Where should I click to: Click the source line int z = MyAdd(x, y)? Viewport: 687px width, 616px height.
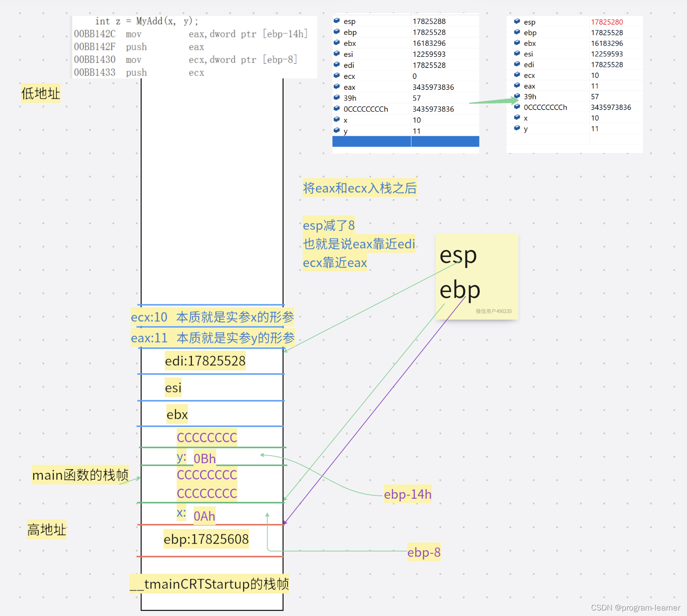coord(146,21)
